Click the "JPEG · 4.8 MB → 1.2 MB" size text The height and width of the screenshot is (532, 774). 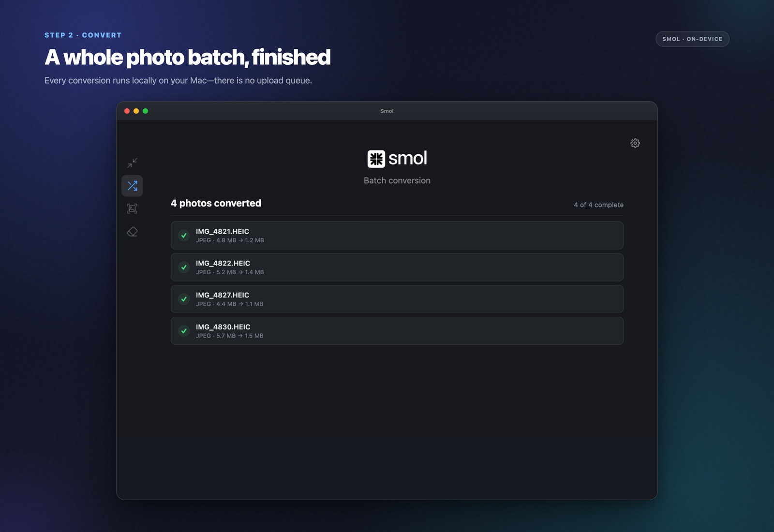pos(230,240)
